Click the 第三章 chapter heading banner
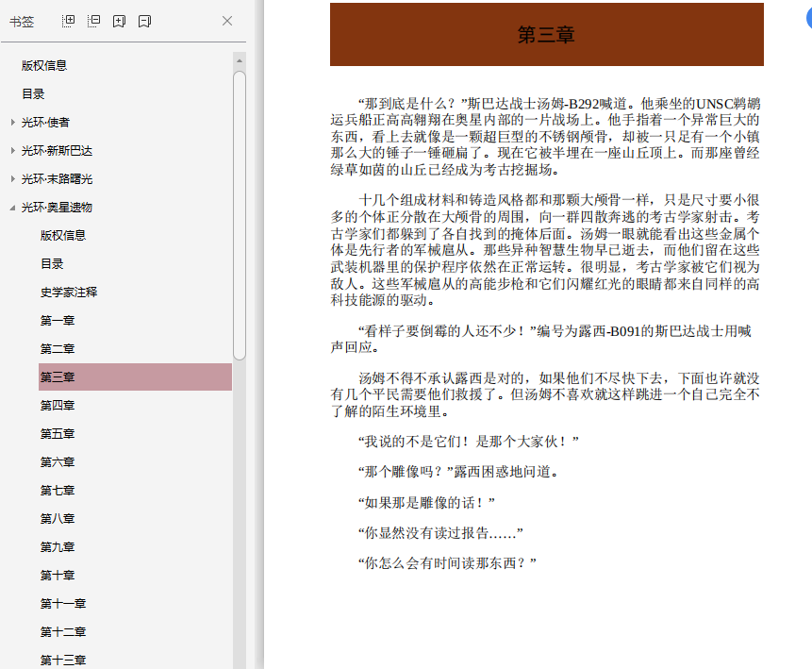Screen dimensions: 812x669 [547, 35]
